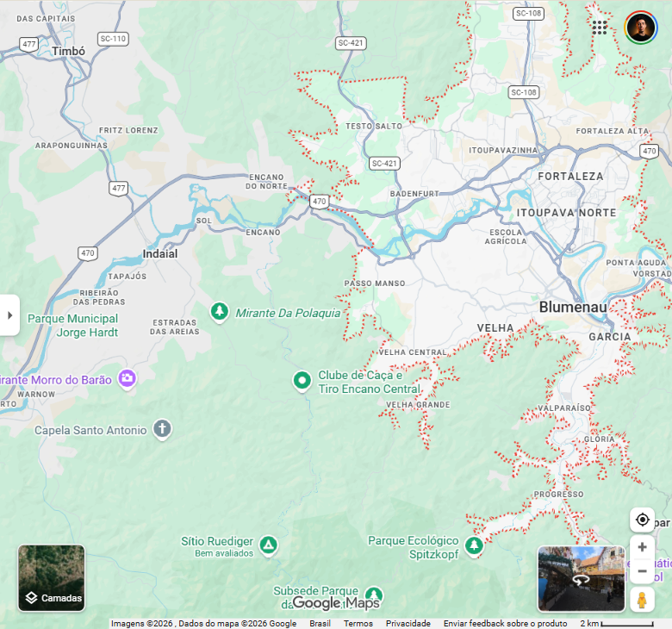This screenshot has width=672, height=629.
Task: Toggle the 2 km map scale bar
Action: (x=616, y=623)
